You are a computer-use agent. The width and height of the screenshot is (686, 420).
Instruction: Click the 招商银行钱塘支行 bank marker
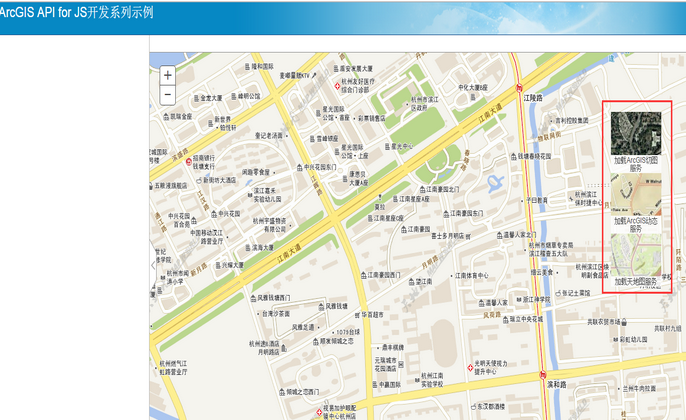pyautogui.click(x=189, y=161)
